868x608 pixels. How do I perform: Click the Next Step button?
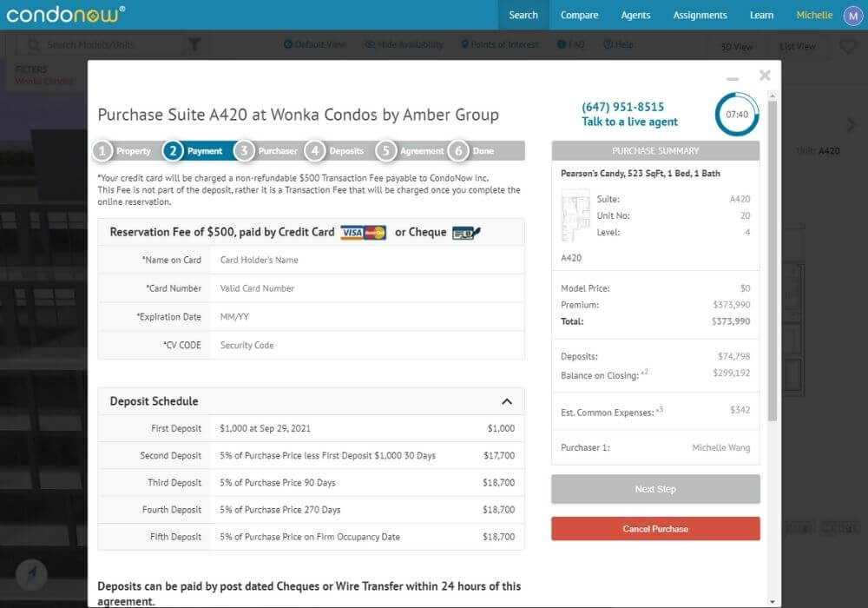[655, 489]
